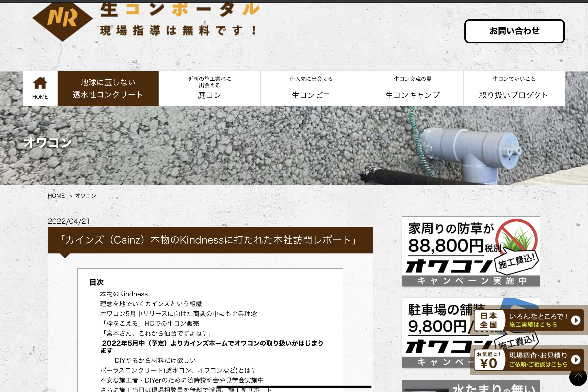The image size is (588, 392).
Task: Click the scroll-to-top arrow button
Action: (x=578, y=377)
